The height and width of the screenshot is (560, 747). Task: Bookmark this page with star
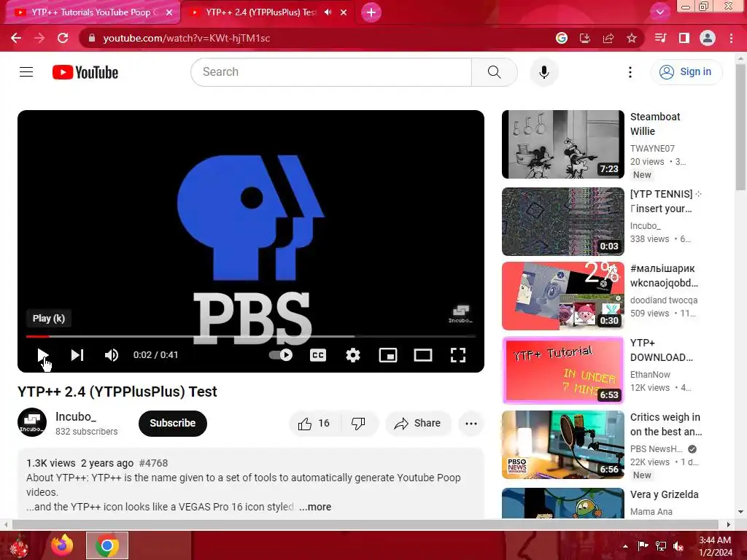click(x=632, y=38)
